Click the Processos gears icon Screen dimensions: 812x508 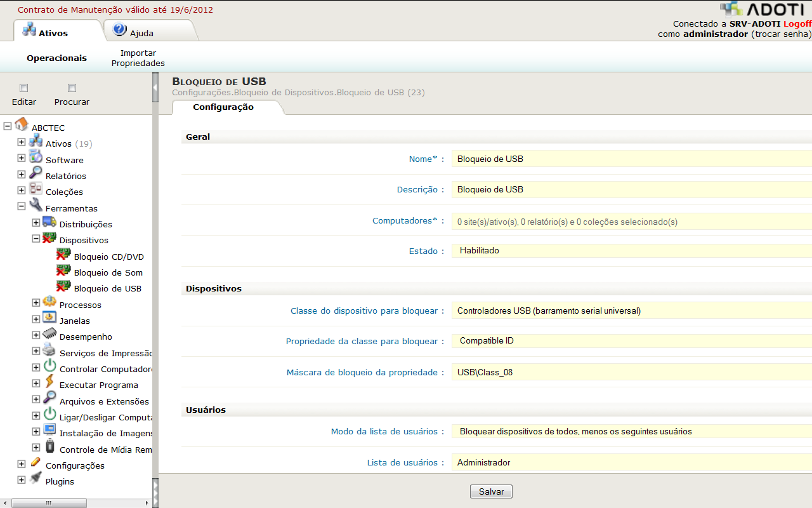[x=49, y=302]
